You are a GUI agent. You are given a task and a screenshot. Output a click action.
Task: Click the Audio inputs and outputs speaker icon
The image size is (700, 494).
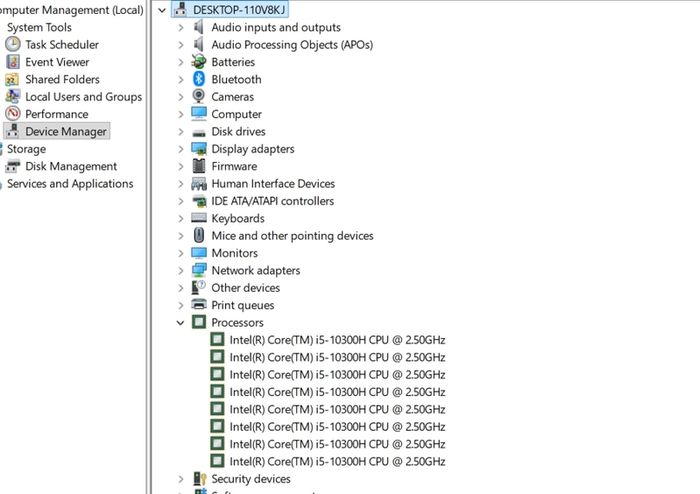pos(199,27)
